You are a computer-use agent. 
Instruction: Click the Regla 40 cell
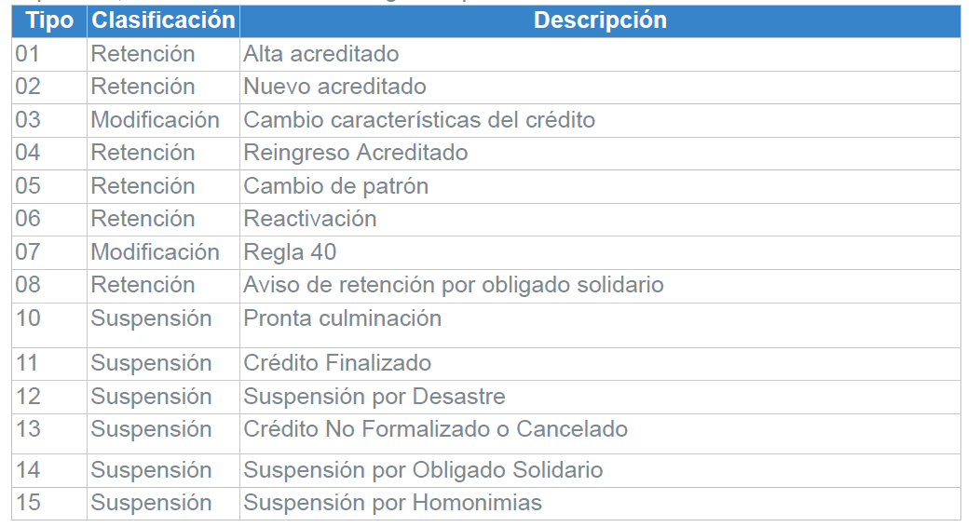[600, 253]
